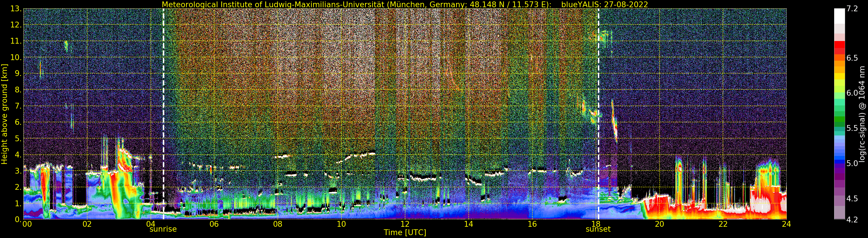This screenshot has height=238, width=868.
Task: Click the 'sunset' label below the axis
Action: coord(598,229)
